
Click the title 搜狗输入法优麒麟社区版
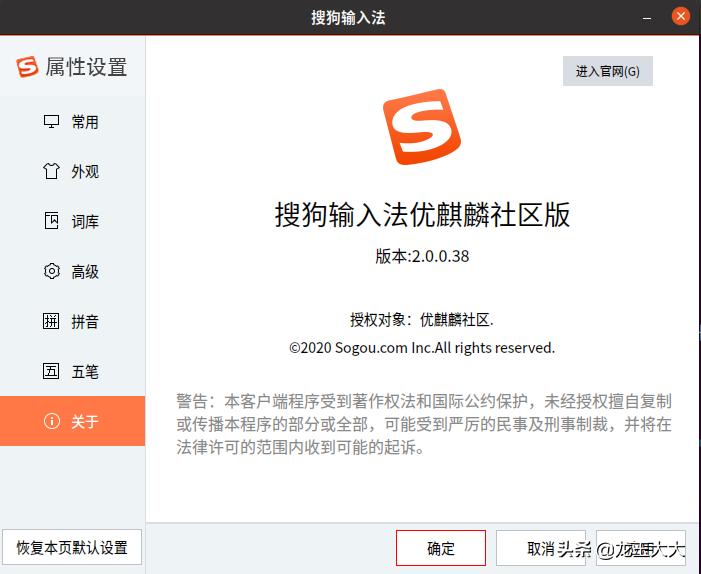(x=422, y=215)
